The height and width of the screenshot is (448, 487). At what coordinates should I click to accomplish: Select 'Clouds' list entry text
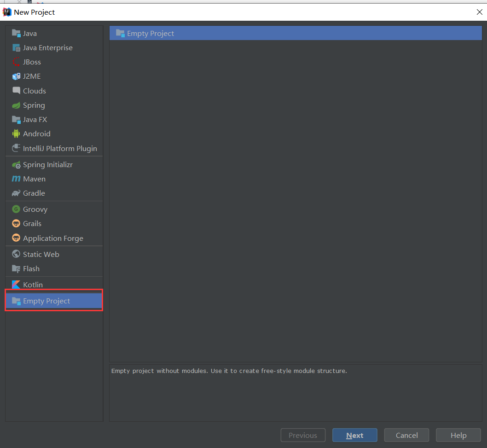(x=35, y=91)
